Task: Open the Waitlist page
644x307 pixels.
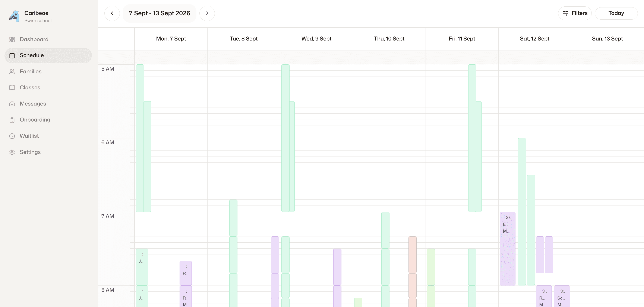Action: pos(48,136)
